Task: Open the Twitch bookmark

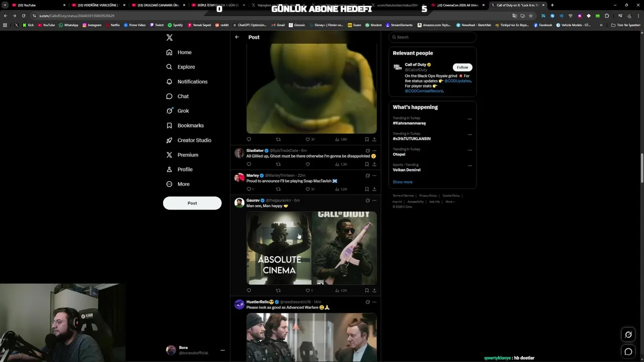Action: pyautogui.click(x=156, y=25)
